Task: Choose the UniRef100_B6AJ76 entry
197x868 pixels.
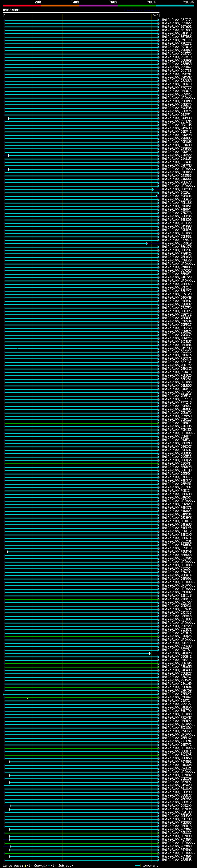Action: [x=176, y=247]
